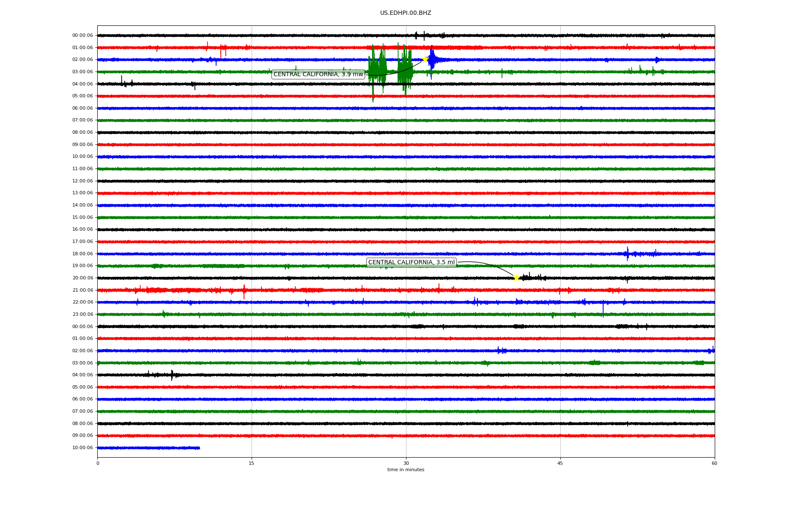The height and width of the screenshot is (508, 812).
Task: Click the 'time in minutes' axis label
Action: pyautogui.click(x=406, y=470)
